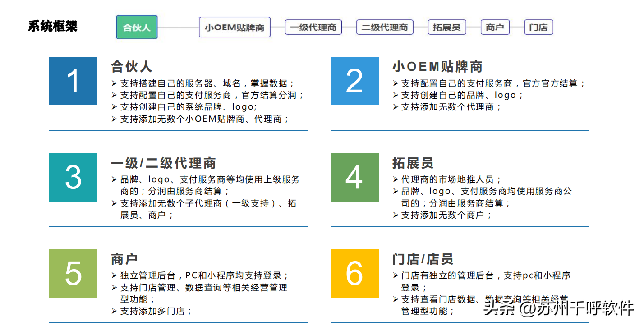Click the line 支持添加无数个代理商
This screenshot has height=326, width=644.
click(x=448, y=107)
